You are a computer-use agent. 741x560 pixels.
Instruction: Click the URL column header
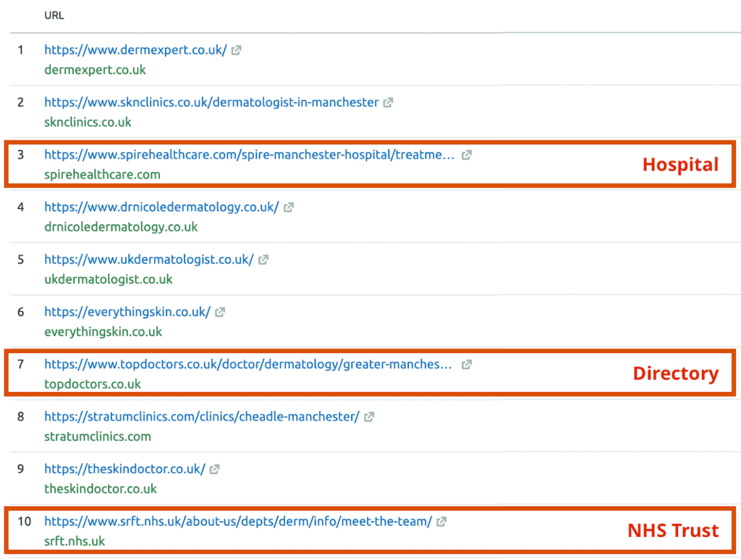coord(54,16)
